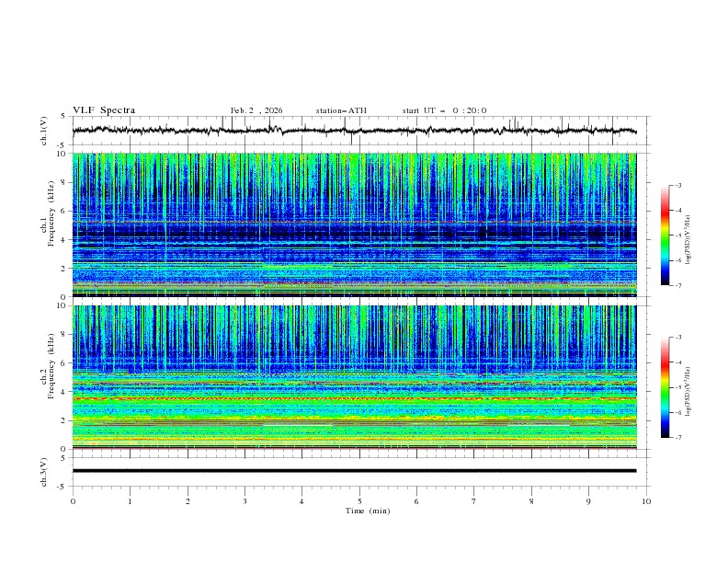Screen dimensions: 728x563
Task: Click the ch.3 flat black voltage trace
Action: [x=354, y=471]
